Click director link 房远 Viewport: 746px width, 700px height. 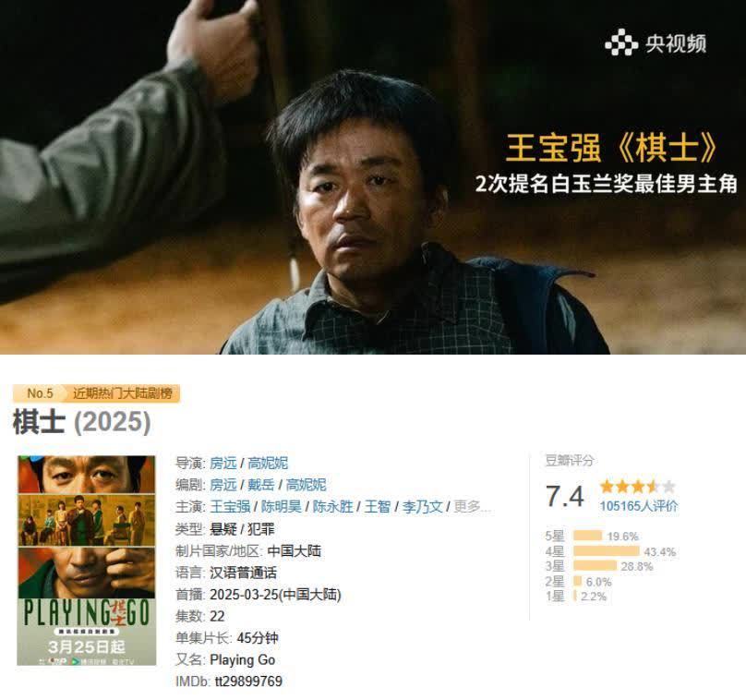223,463
